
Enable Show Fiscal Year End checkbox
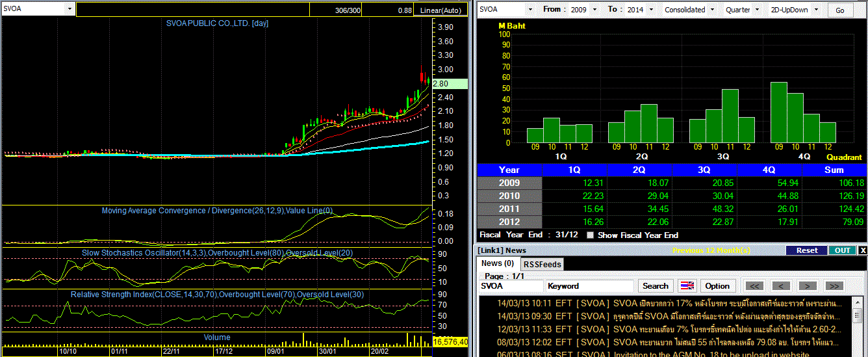point(590,235)
